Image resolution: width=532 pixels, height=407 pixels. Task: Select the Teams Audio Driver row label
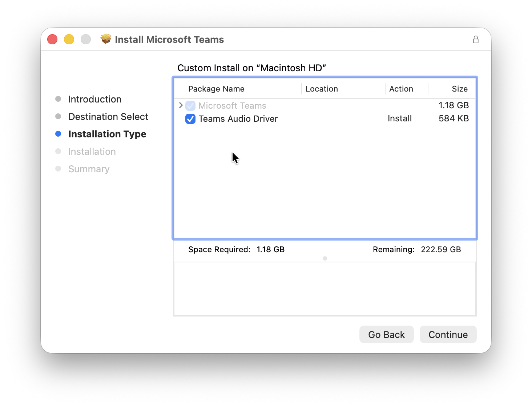pyautogui.click(x=238, y=119)
